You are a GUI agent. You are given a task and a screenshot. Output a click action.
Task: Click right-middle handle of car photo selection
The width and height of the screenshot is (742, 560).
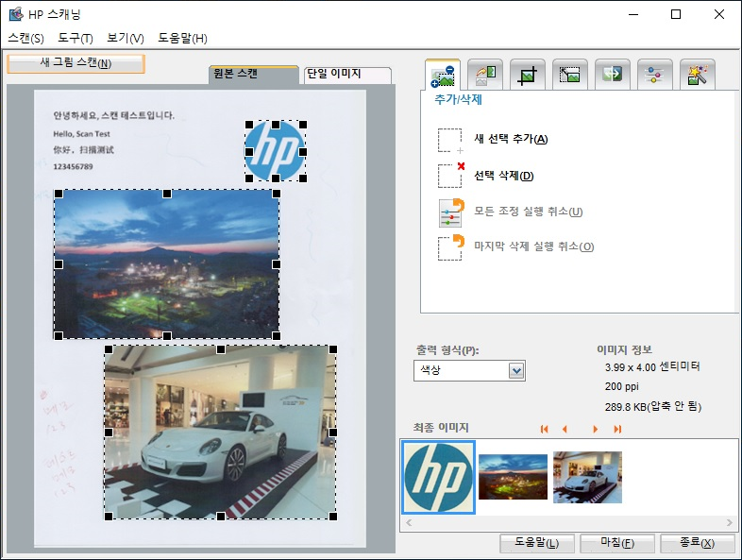click(333, 433)
